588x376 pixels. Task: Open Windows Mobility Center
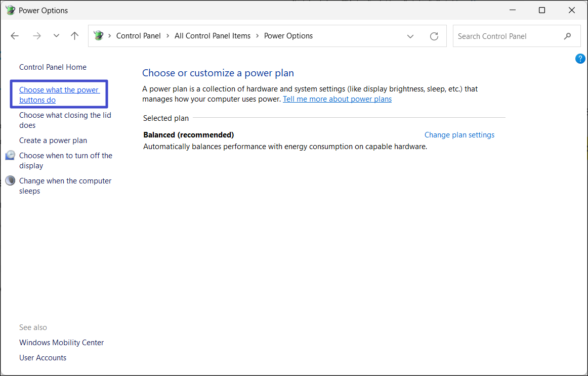pyautogui.click(x=61, y=343)
